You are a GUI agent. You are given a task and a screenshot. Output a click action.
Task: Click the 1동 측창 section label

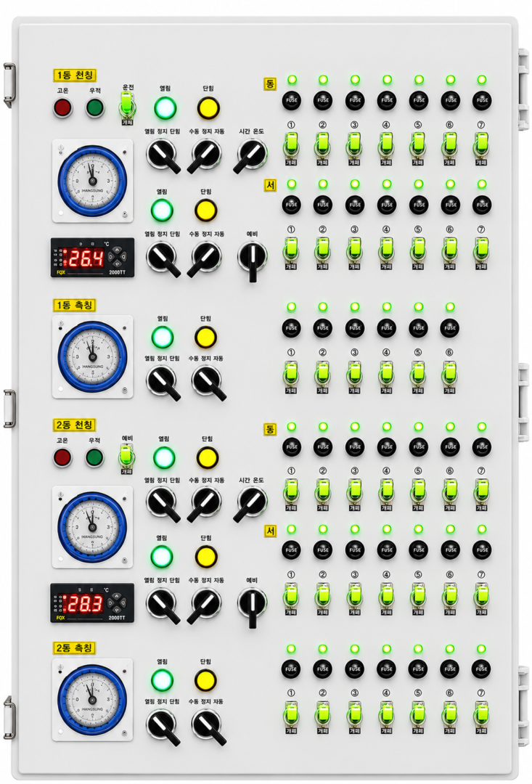tap(75, 305)
